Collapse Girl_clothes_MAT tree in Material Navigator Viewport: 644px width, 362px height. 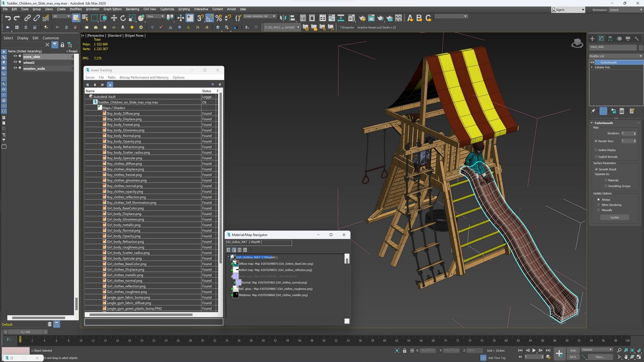tap(229, 257)
